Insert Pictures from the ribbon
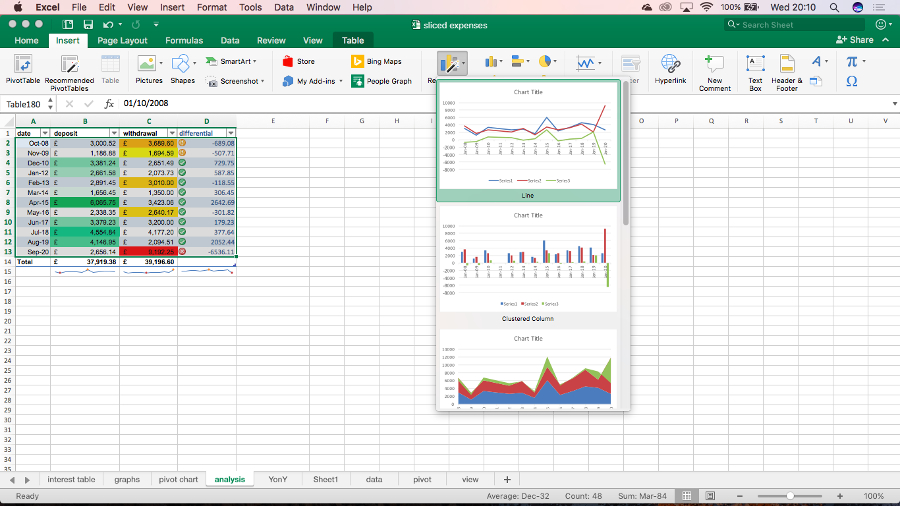 pos(149,70)
